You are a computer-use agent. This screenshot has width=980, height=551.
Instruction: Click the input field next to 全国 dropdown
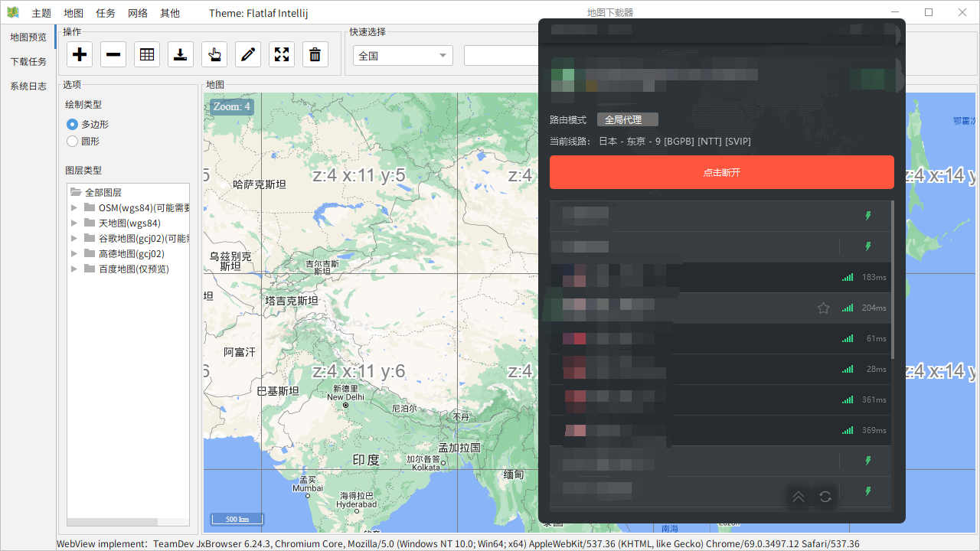(501, 56)
